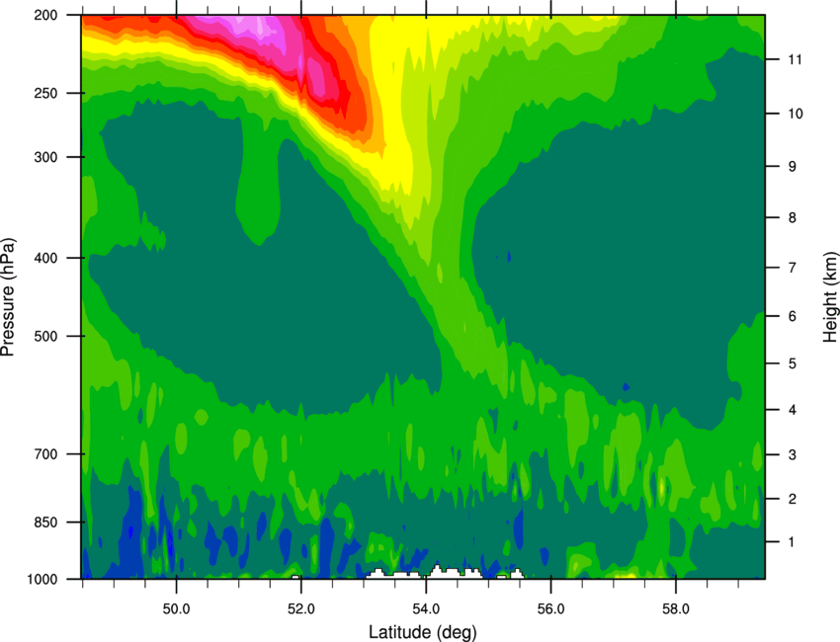Pick the 6 km height label

(x=793, y=316)
